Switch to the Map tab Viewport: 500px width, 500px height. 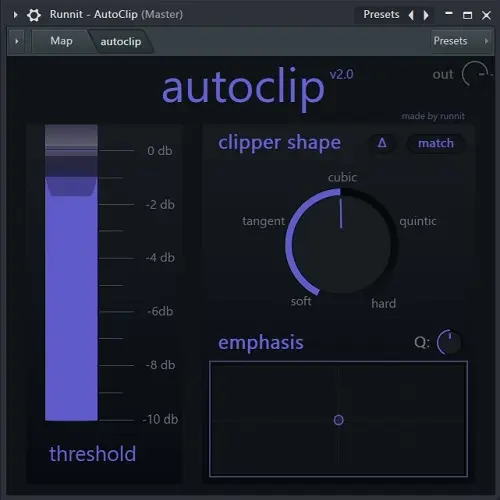click(61, 41)
